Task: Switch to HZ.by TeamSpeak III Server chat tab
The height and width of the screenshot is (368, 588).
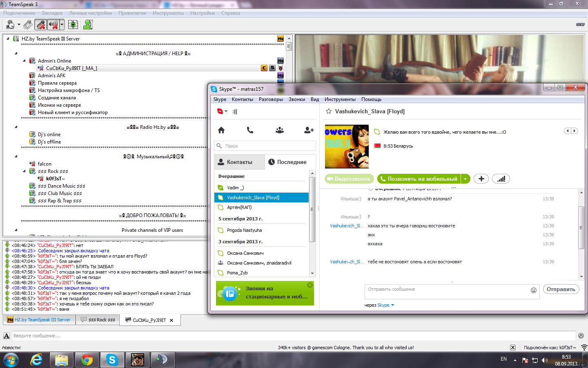Action: coord(39,320)
